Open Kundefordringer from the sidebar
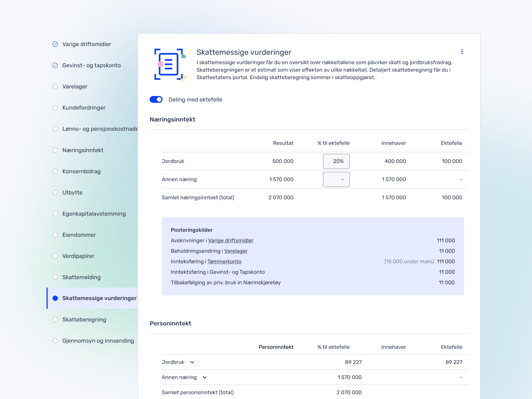 click(84, 108)
